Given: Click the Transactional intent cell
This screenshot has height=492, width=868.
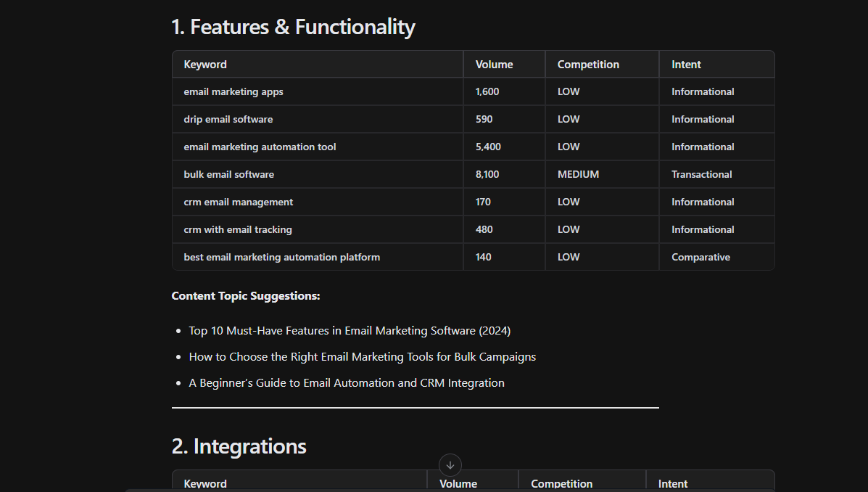Looking at the screenshot, I should pos(701,175).
